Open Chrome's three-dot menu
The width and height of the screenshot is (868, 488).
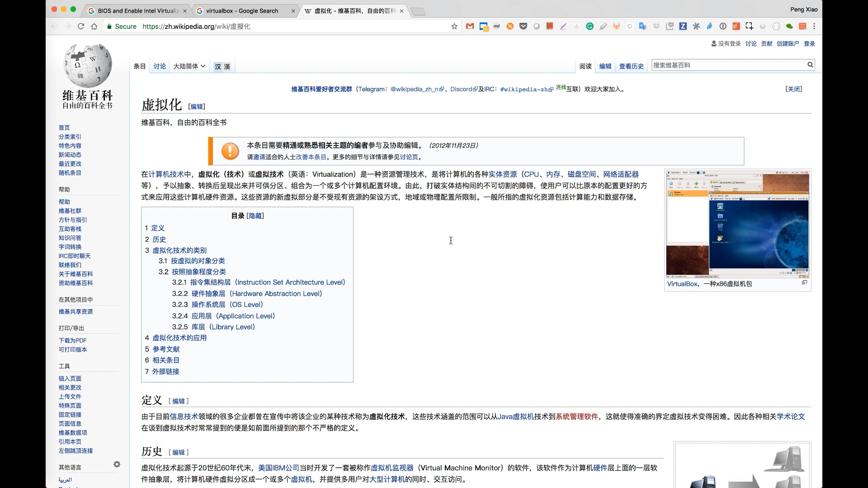(x=815, y=26)
